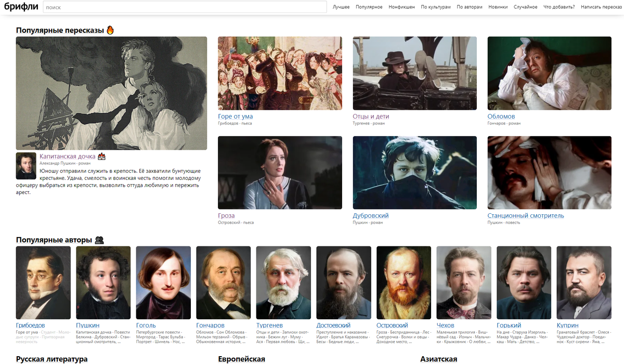Click the Популярные пересказы heading

60,30
